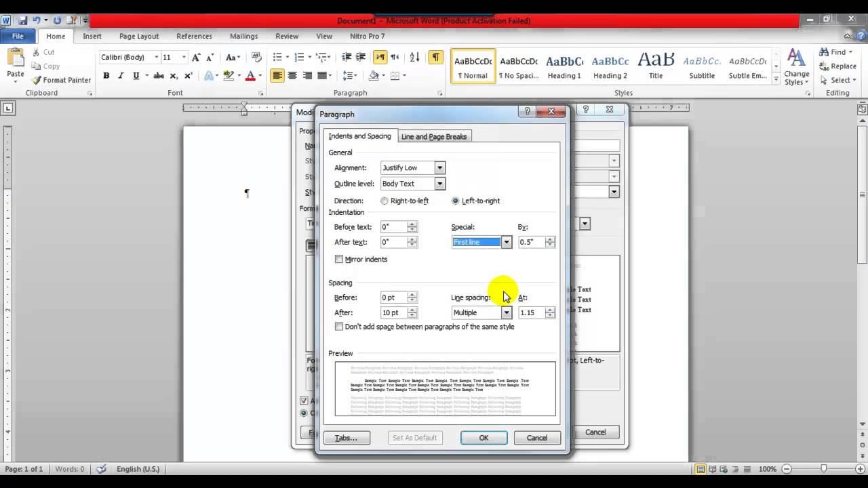Click Save icon in Quick Access Toolbar
The image size is (868, 488).
point(23,20)
